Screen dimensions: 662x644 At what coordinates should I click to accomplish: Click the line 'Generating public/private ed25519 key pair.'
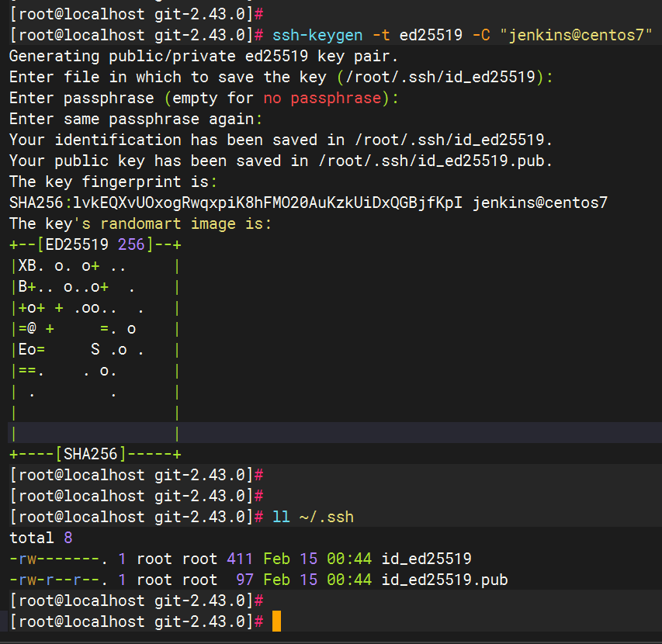[203, 56]
